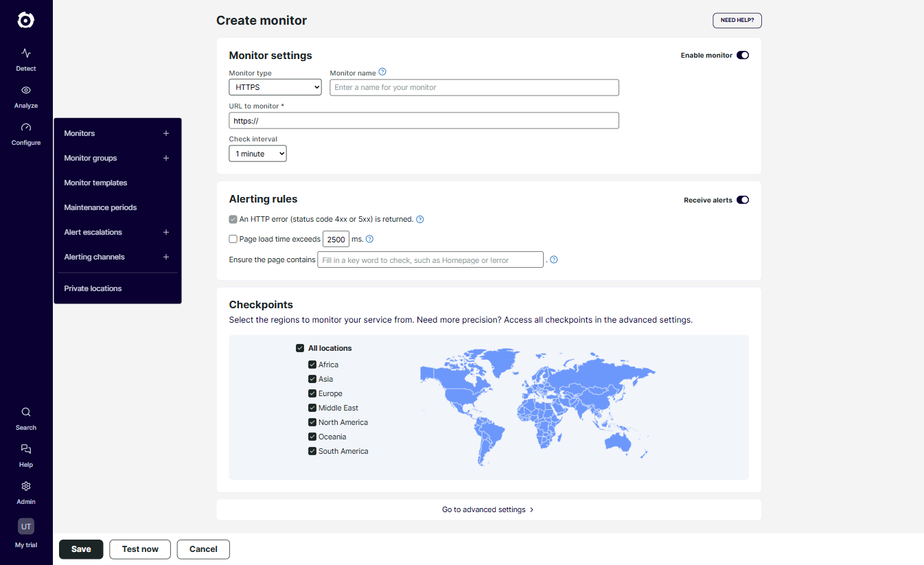
Task: Focus the page contains keyword field
Action: pyautogui.click(x=430, y=260)
